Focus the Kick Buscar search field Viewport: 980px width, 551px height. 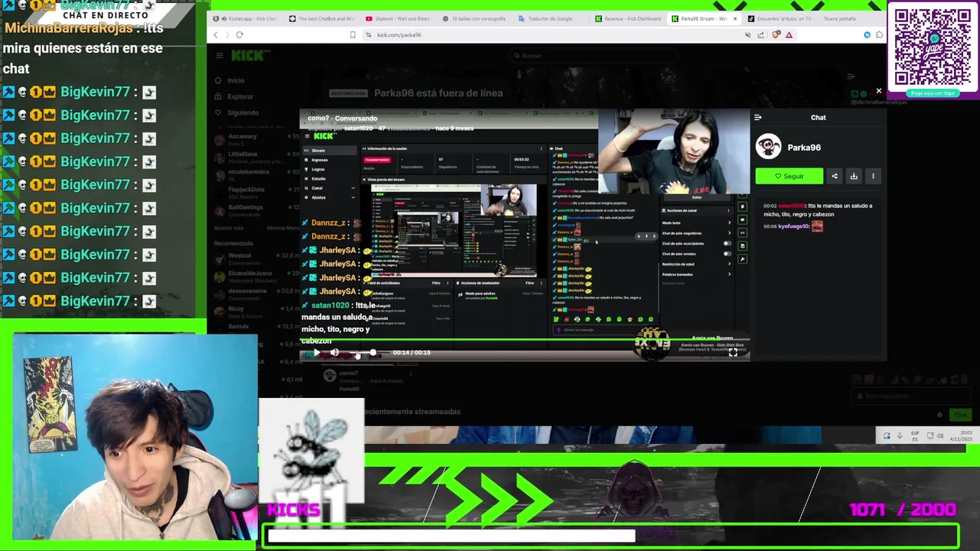(x=593, y=55)
